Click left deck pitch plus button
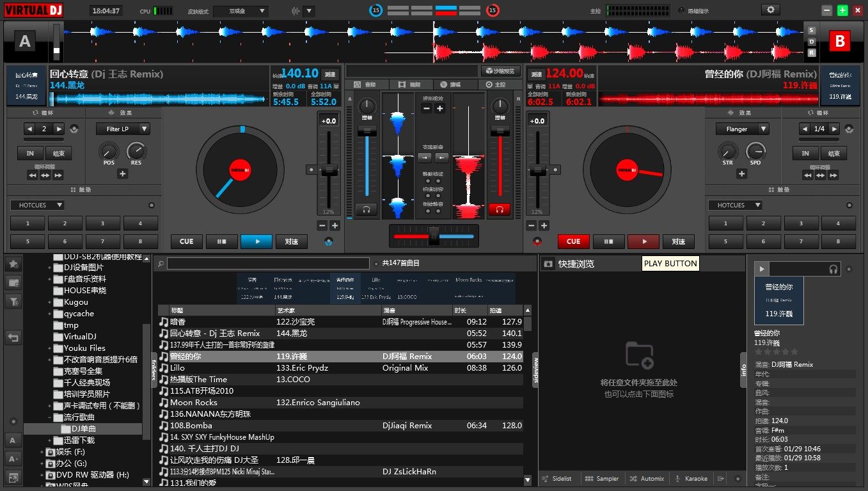 coord(335,225)
